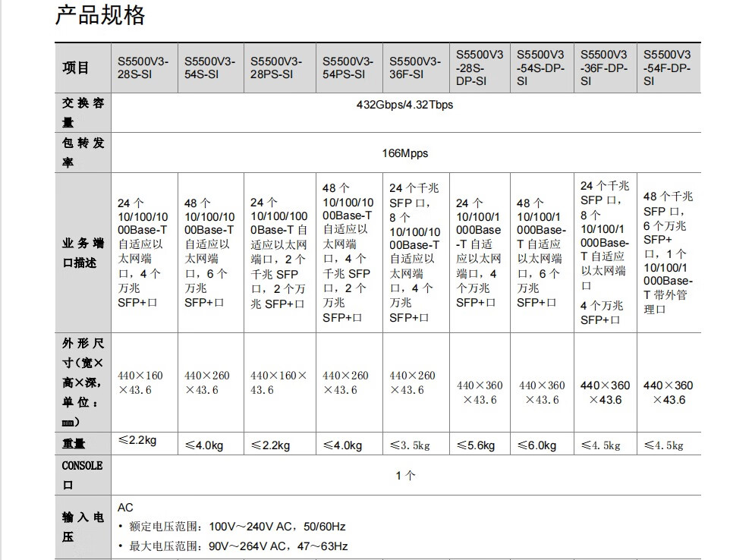The width and height of the screenshot is (752, 560).
Task: Click port description cell for S5500V3-54PS-SI
Action: pyautogui.click(x=348, y=253)
